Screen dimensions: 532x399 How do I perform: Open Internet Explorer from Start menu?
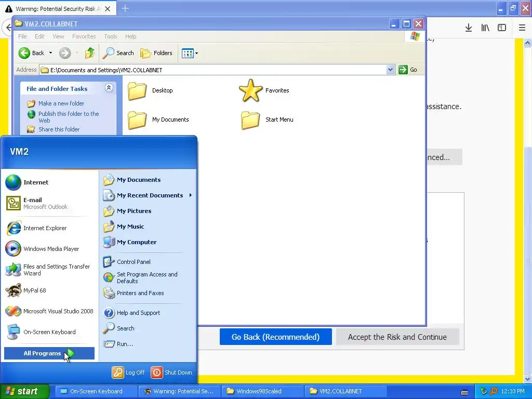pos(37,228)
